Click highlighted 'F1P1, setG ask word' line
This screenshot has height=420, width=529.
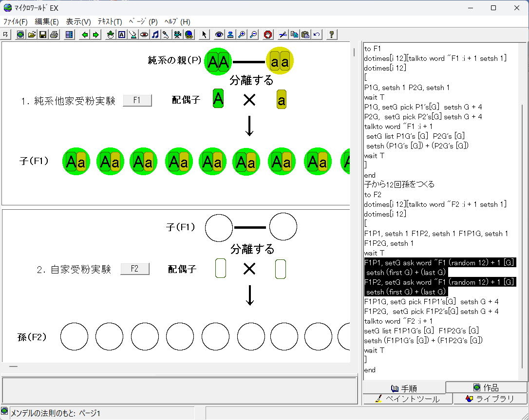pos(440,263)
